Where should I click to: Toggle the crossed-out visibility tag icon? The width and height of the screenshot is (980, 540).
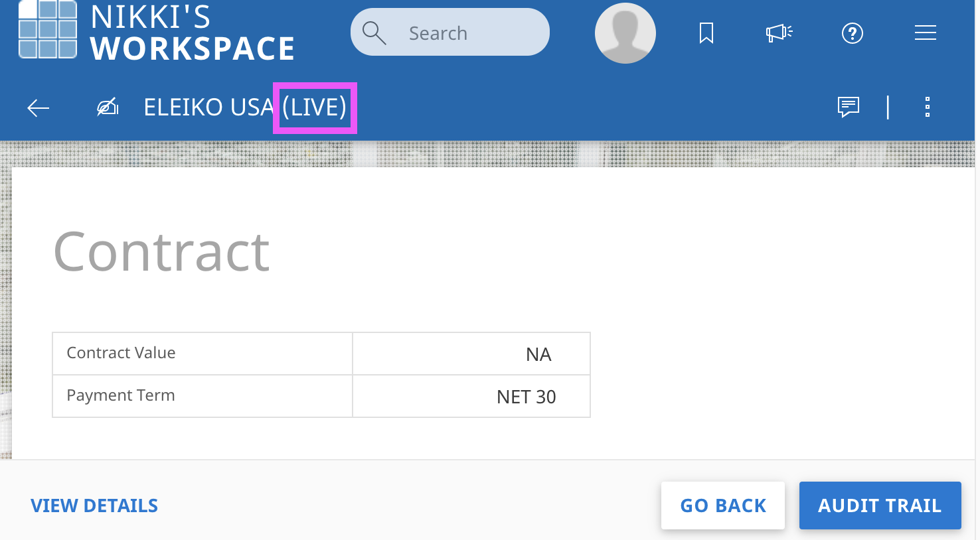108,107
